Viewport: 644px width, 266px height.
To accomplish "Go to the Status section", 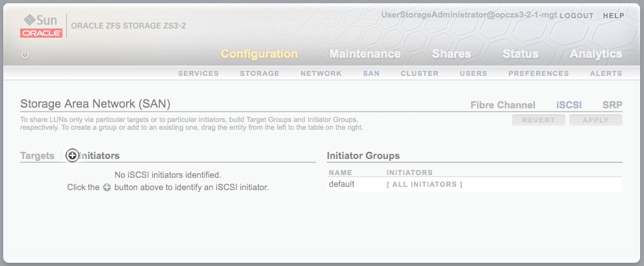I will pyautogui.click(x=521, y=54).
